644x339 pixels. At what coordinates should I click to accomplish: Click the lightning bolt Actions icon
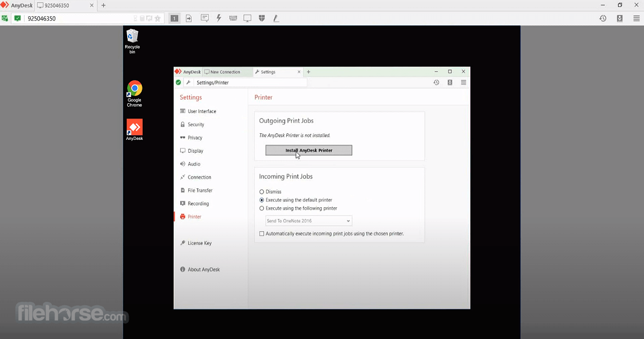click(219, 18)
